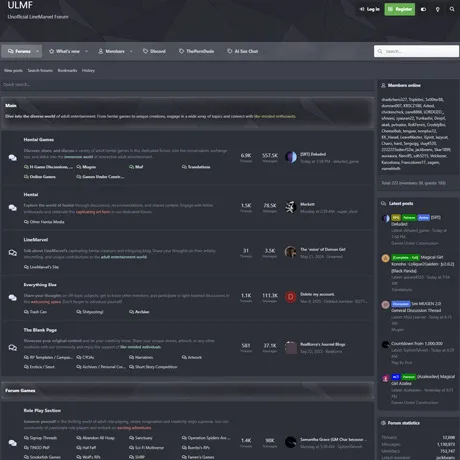Image resolution: width=460 pixels, height=460 pixels.
Task: Toggle the theme style switch beside Register
Action: click(423, 9)
